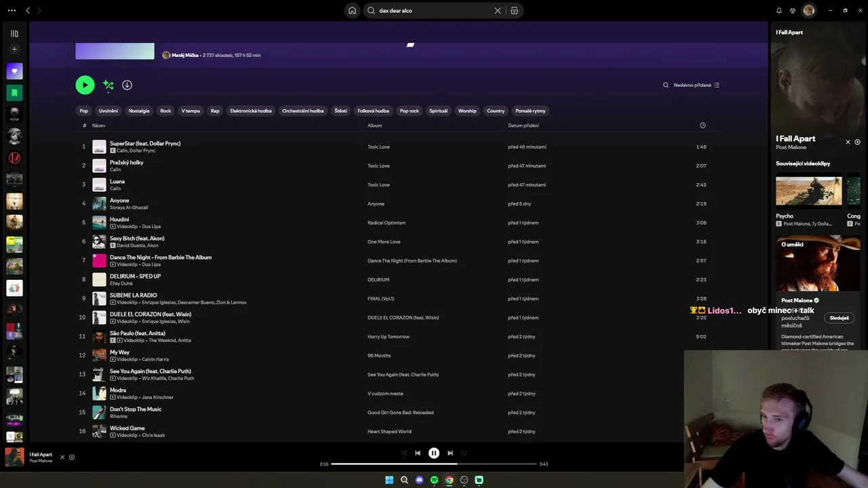Open the user profile avatar menu
The height and width of the screenshot is (488, 868).
(x=808, y=10)
